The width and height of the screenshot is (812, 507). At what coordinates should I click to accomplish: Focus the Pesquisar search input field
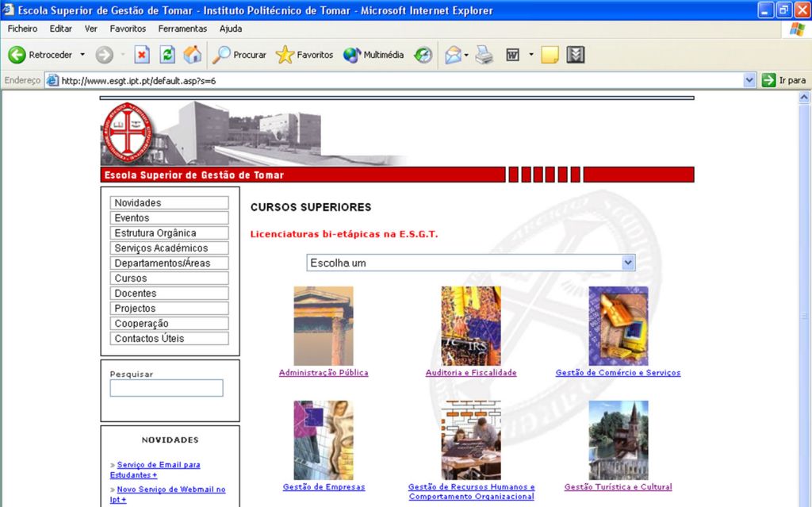(x=167, y=388)
